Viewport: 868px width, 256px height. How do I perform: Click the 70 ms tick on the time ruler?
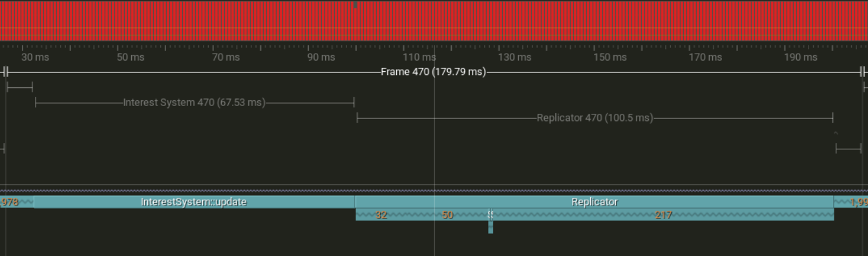pos(226,57)
